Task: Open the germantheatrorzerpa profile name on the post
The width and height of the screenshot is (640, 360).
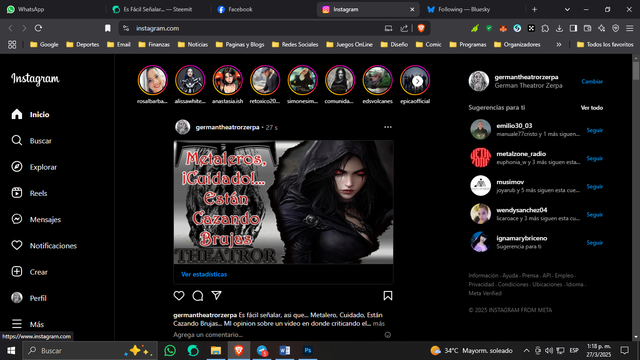Action: [x=227, y=127]
